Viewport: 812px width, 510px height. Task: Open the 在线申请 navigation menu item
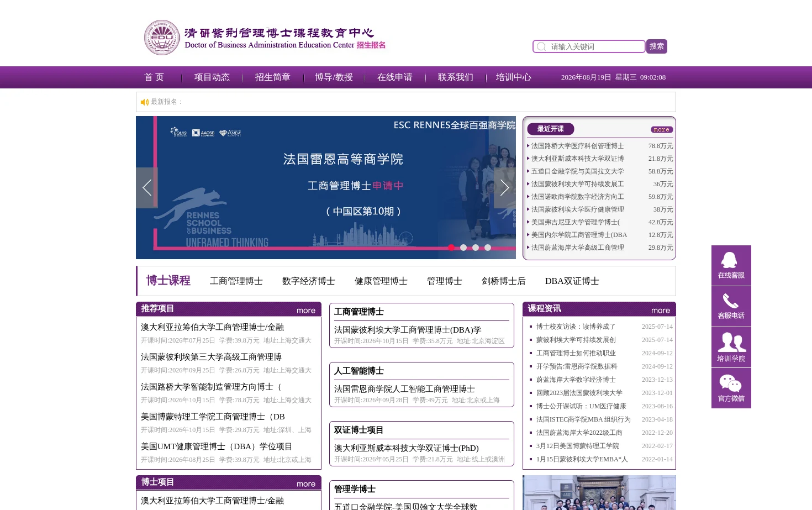coord(395,77)
